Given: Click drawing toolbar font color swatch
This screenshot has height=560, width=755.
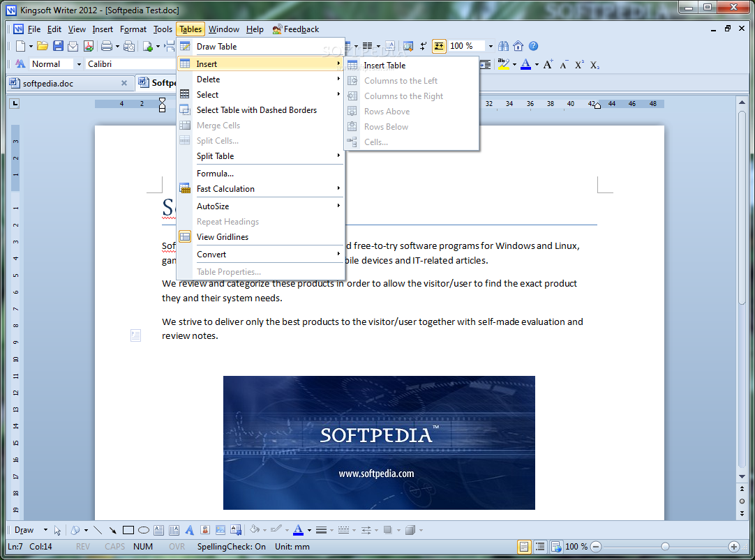Looking at the screenshot, I should pos(299,530).
